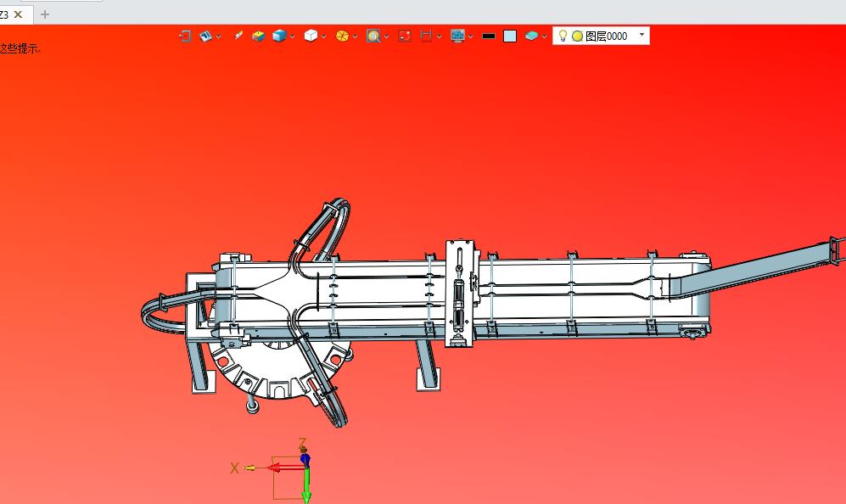Image resolution: width=846 pixels, height=504 pixels.
Task: Expand the blue cube display dropdown arrow
Action: coord(292,36)
